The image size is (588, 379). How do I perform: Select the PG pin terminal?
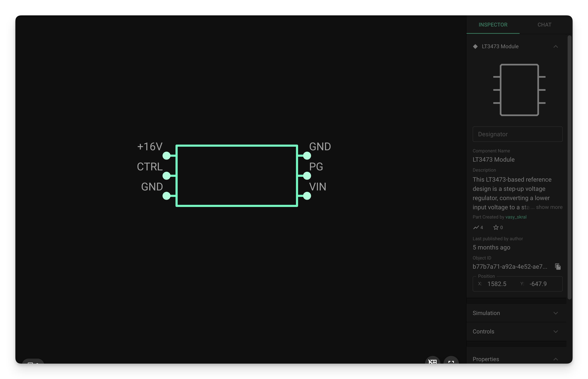(307, 176)
